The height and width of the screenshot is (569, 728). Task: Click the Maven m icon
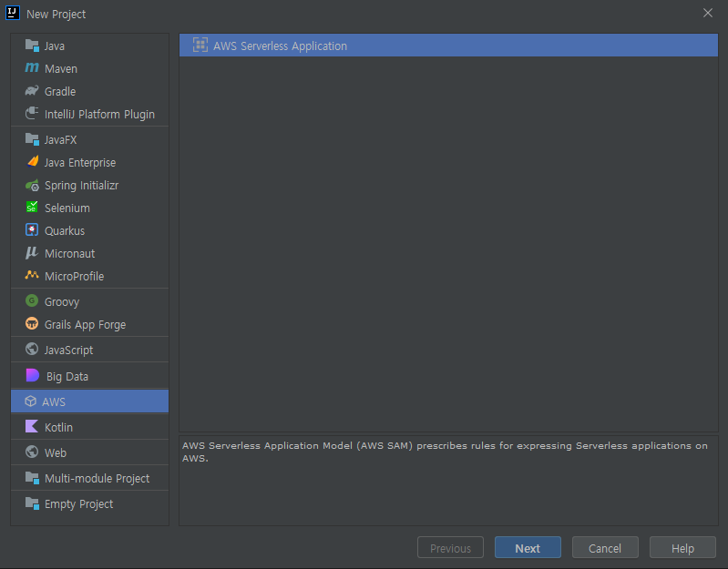click(x=32, y=67)
